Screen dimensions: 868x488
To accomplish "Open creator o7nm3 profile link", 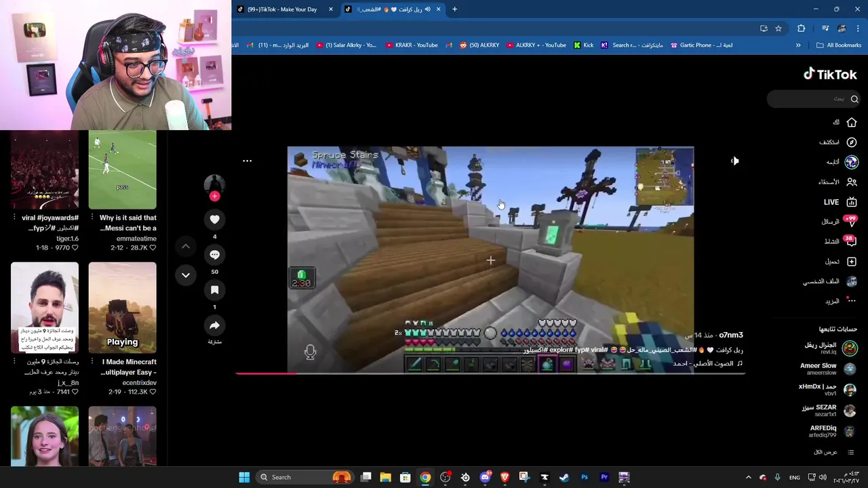I will [731, 335].
